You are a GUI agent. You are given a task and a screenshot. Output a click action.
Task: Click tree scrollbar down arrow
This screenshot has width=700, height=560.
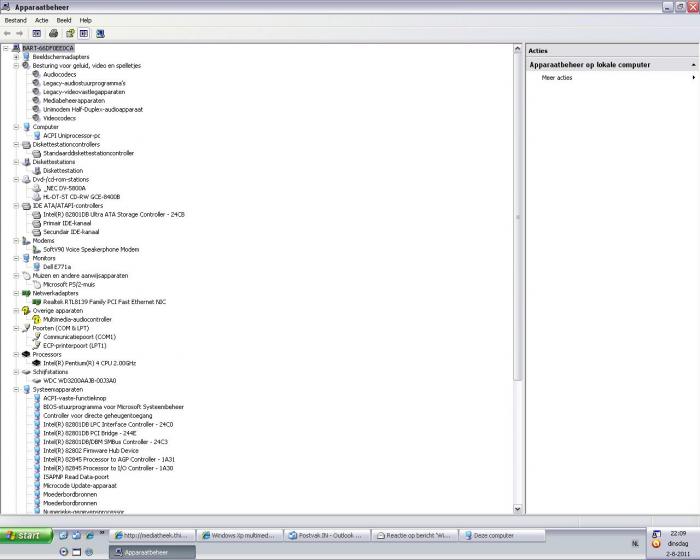click(x=518, y=509)
